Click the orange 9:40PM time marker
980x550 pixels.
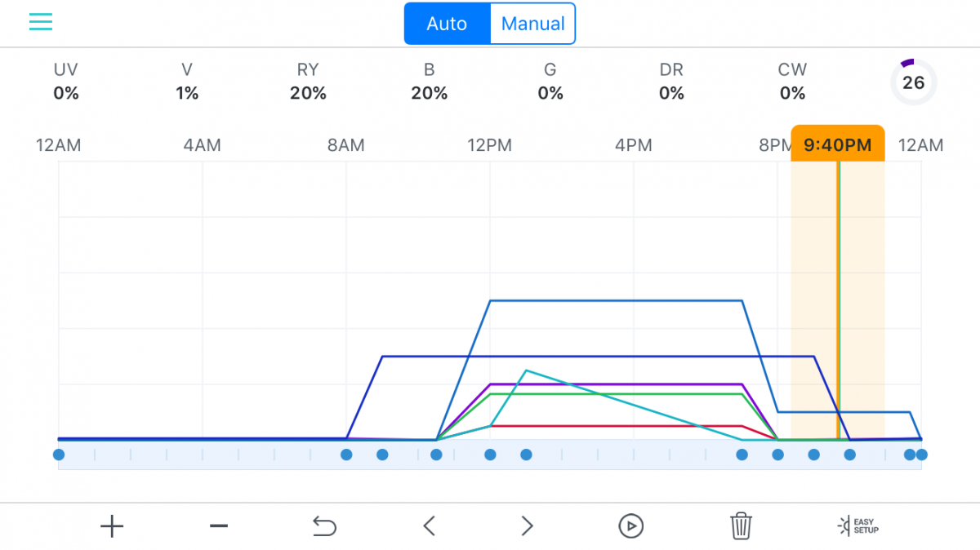[838, 144]
